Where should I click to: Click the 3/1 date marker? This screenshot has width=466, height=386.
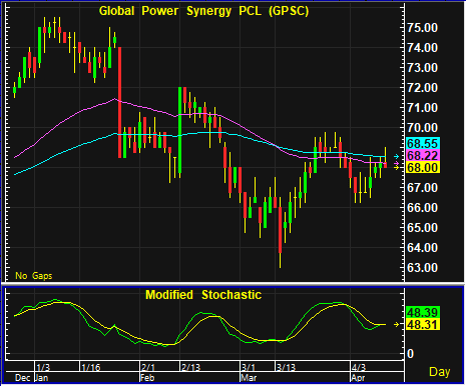click(x=248, y=368)
